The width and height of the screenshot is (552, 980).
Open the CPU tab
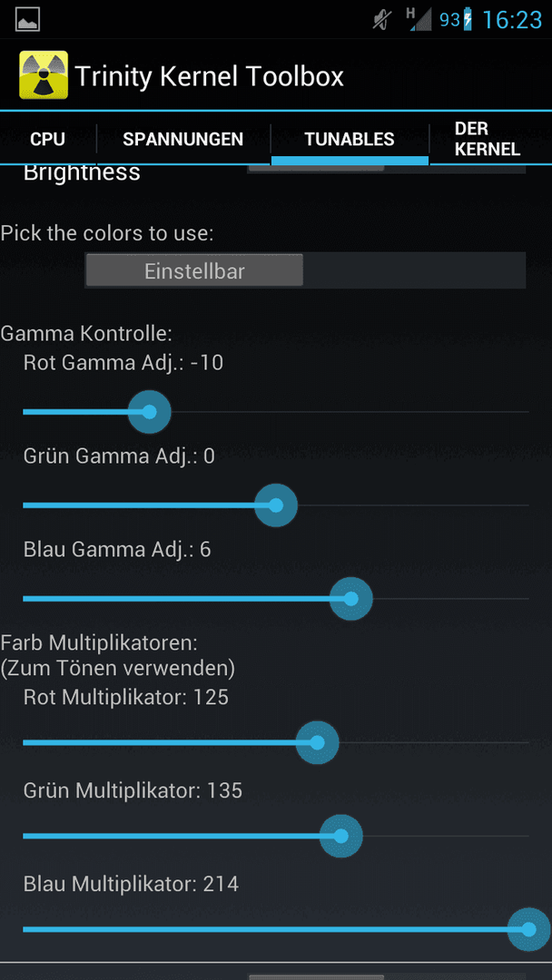click(48, 139)
